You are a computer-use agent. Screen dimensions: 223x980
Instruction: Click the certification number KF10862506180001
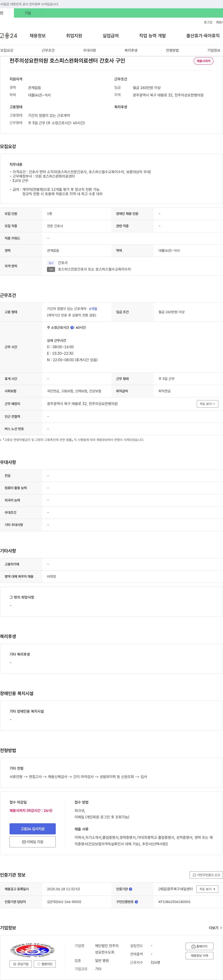click(x=175, y=902)
